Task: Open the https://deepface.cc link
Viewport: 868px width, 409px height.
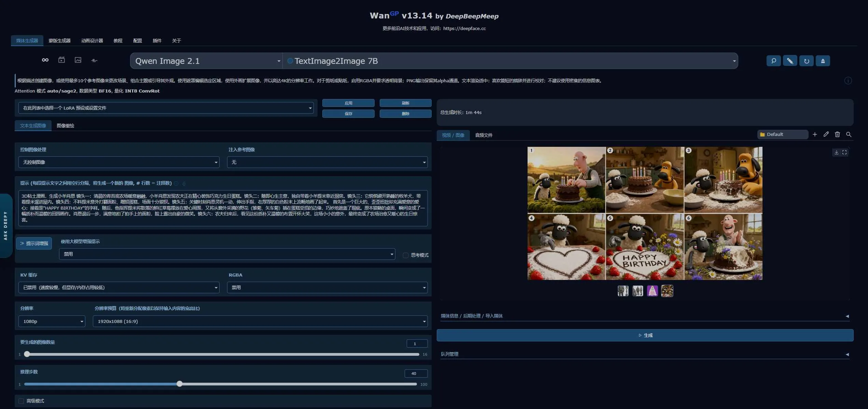Action: 464,28
